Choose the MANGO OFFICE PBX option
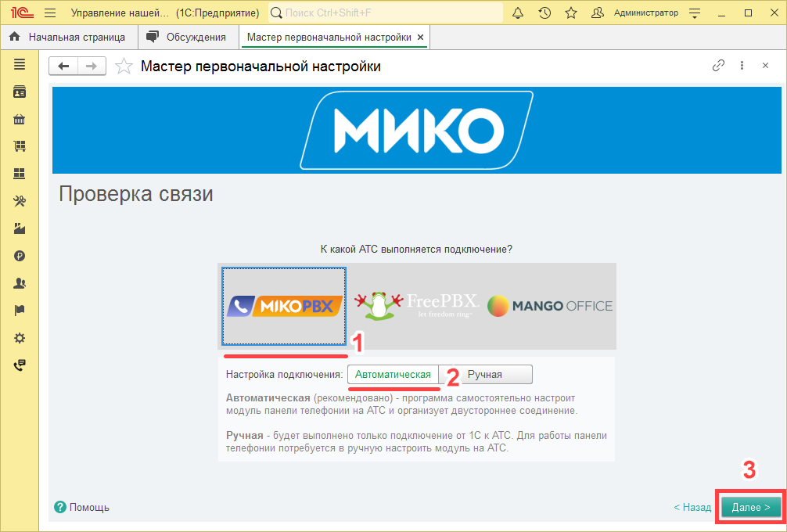 click(x=549, y=305)
